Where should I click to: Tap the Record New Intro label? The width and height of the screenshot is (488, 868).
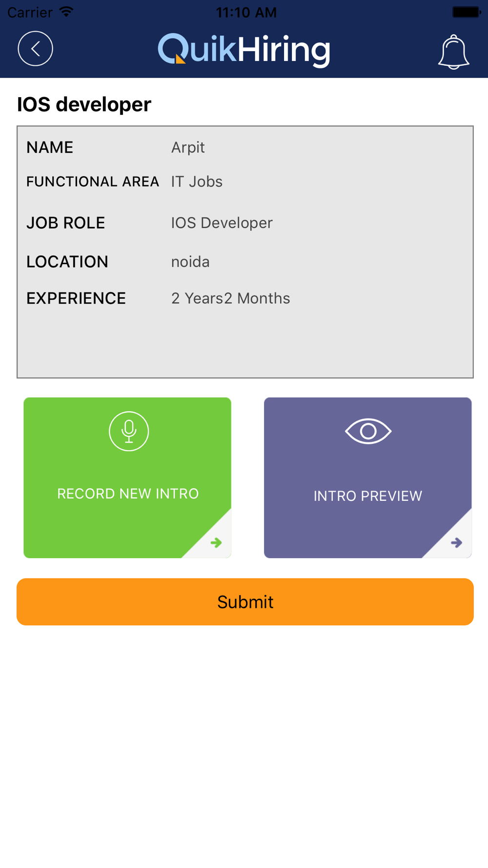128,494
